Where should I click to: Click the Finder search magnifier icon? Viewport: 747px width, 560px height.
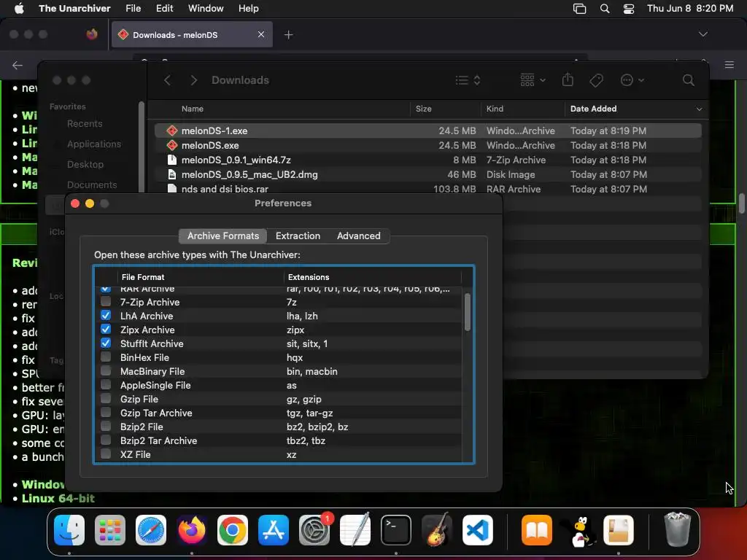688,80
